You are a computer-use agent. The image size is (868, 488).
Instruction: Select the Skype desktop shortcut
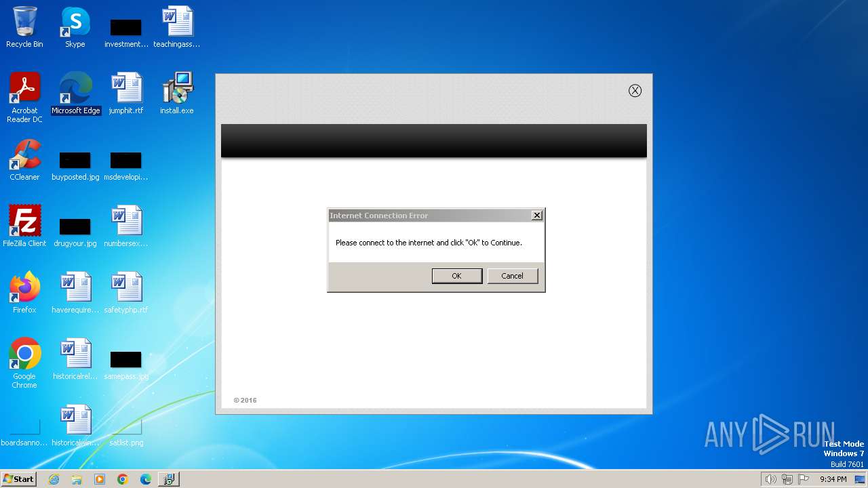tap(75, 27)
